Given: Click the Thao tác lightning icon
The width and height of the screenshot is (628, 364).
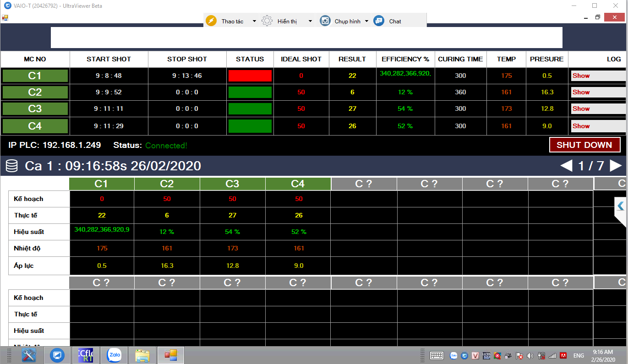Looking at the screenshot, I should [x=211, y=21].
